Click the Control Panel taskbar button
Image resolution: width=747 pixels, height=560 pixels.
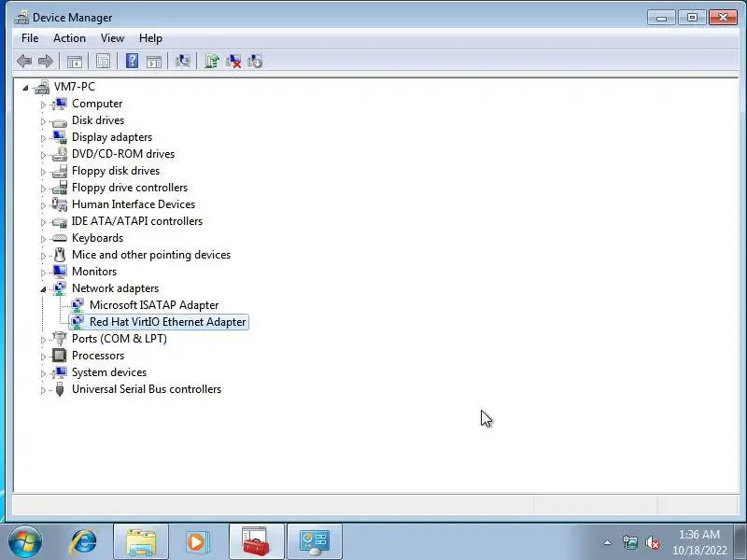coord(315,542)
